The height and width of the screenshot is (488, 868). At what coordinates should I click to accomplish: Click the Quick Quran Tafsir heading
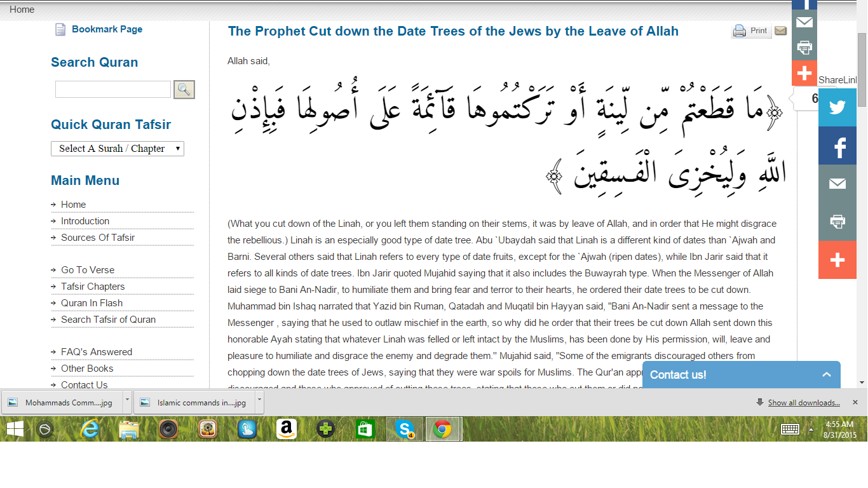pos(111,125)
